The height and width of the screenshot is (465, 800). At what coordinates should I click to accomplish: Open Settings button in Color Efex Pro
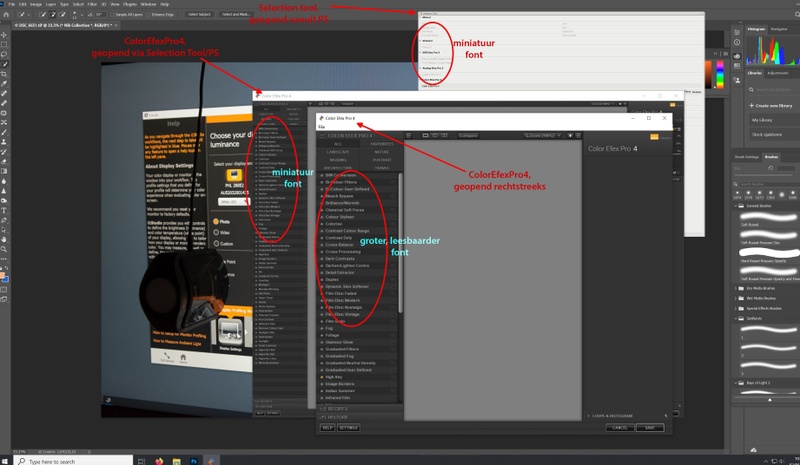tap(348, 428)
